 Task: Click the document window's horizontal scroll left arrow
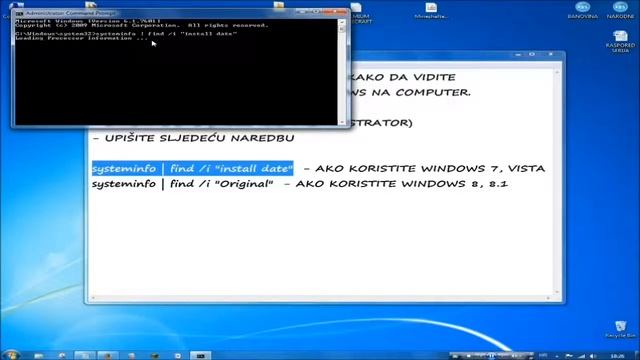click(93, 298)
